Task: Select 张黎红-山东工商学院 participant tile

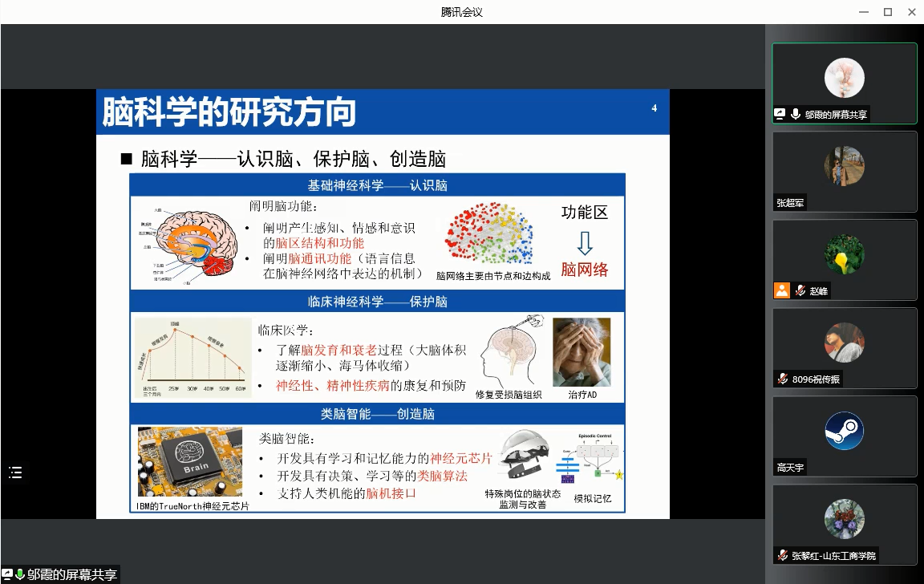Action: point(844,523)
